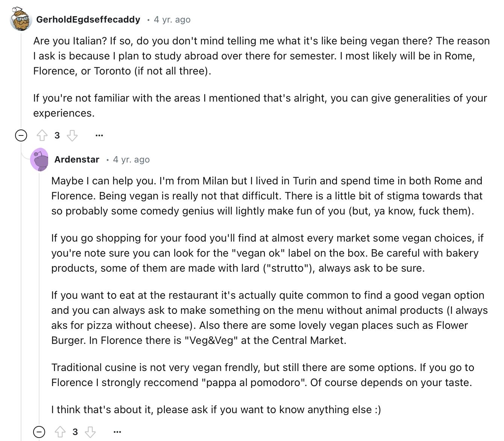
Task: Click the paragraph mentioning "pappa al pomodoro"
Action: pyautogui.click(x=262, y=375)
